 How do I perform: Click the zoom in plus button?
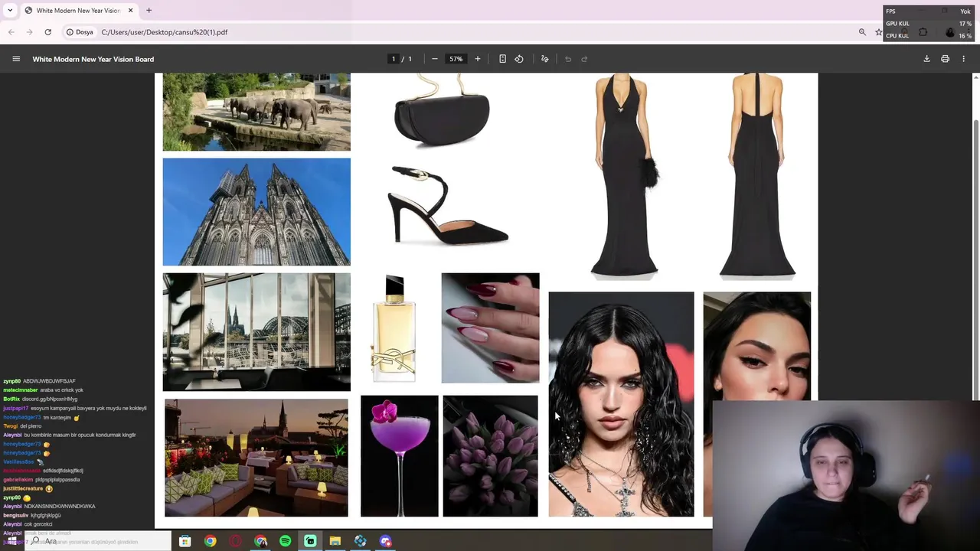pyautogui.click(x=478, y=59)
